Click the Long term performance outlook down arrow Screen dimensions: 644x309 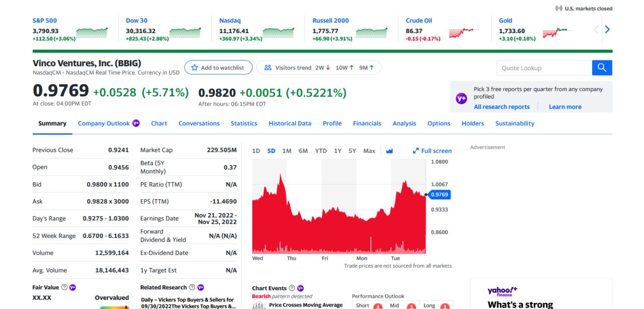(444, 306)
